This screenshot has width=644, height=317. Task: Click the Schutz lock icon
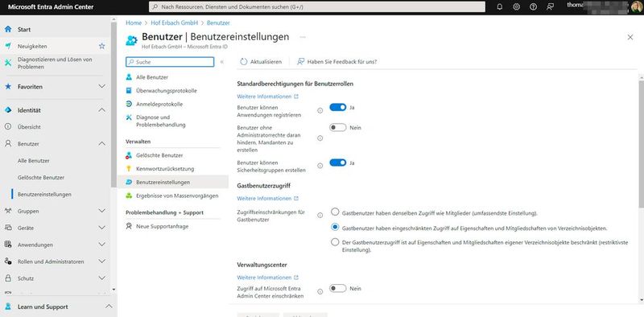[x=8, y=278]
